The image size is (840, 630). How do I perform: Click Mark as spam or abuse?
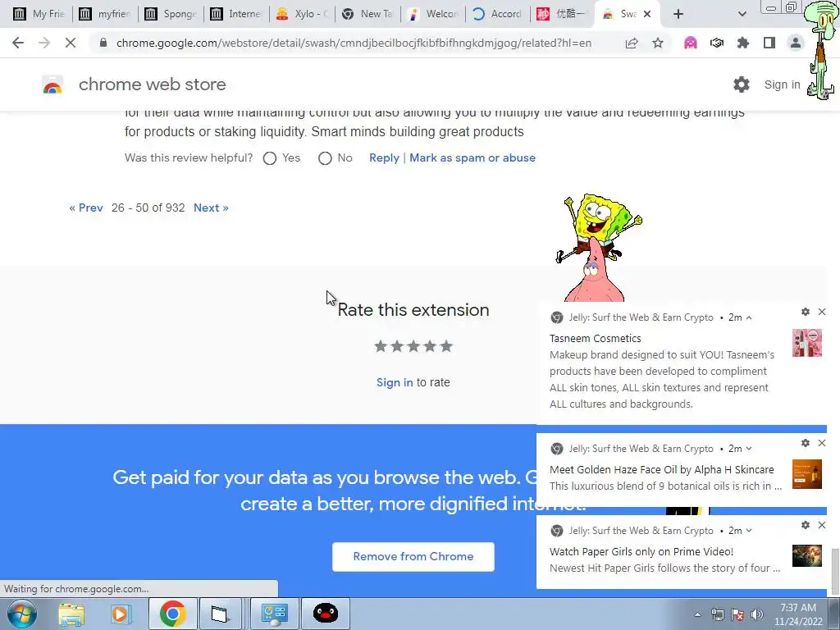tap(472, 158)
